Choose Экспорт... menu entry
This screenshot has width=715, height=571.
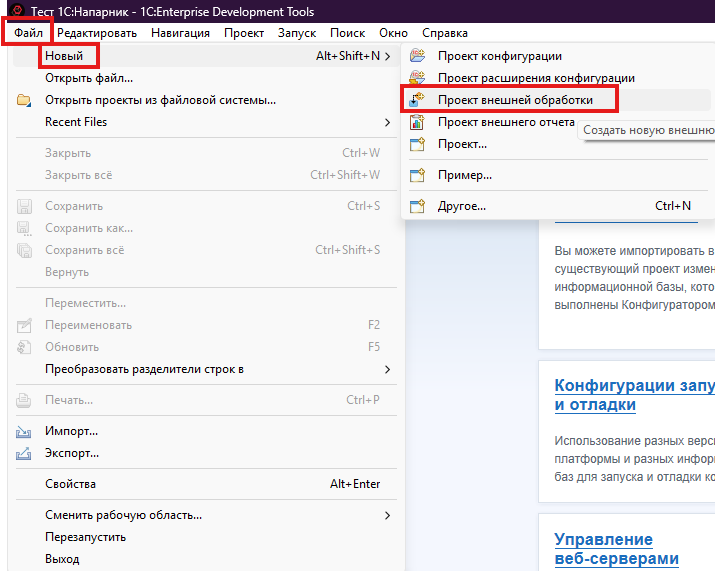click(x=205, y=453)
